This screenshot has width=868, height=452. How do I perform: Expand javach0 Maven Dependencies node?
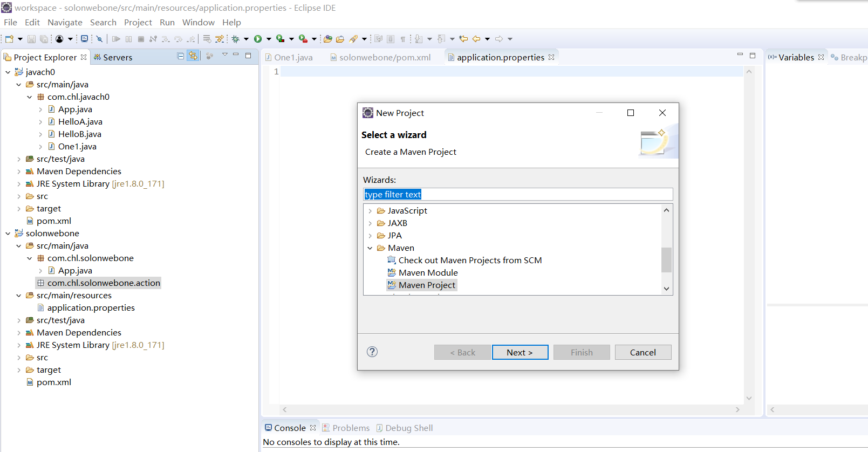tap(18, 172)
